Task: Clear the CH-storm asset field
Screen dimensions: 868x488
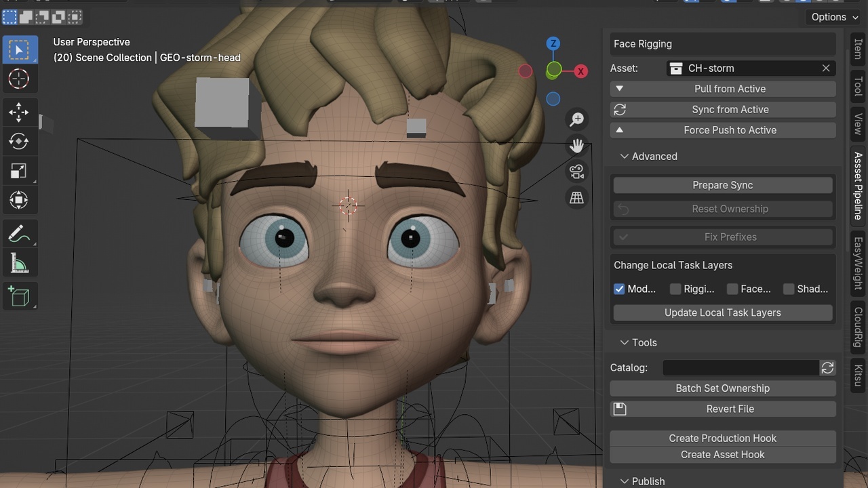Action: (826, 68)
